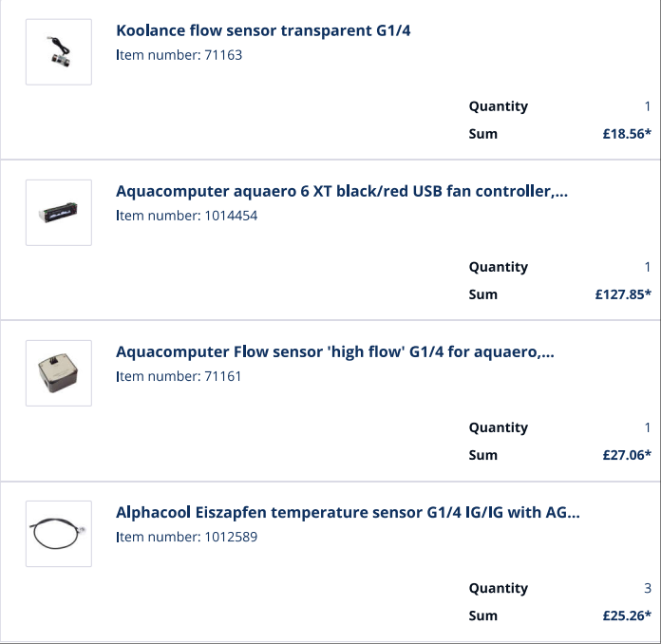
Task: Click the £127.85 sum for aquaero 6 XT
Action: coord(622,294)
